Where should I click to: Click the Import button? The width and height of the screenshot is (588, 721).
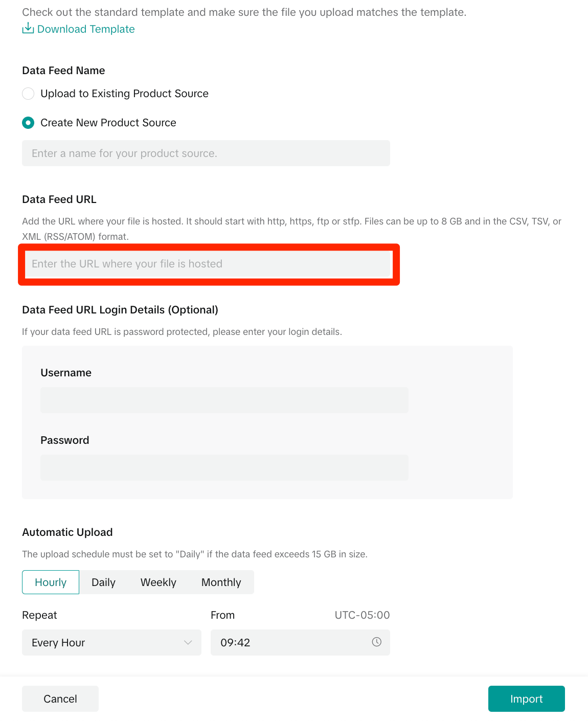pos(527,699)
